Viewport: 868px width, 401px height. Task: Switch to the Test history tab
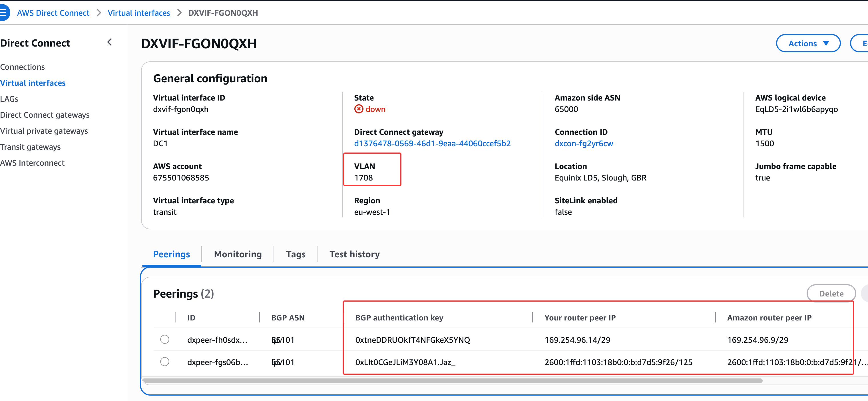pyautogui.click(x=354, y=254)
